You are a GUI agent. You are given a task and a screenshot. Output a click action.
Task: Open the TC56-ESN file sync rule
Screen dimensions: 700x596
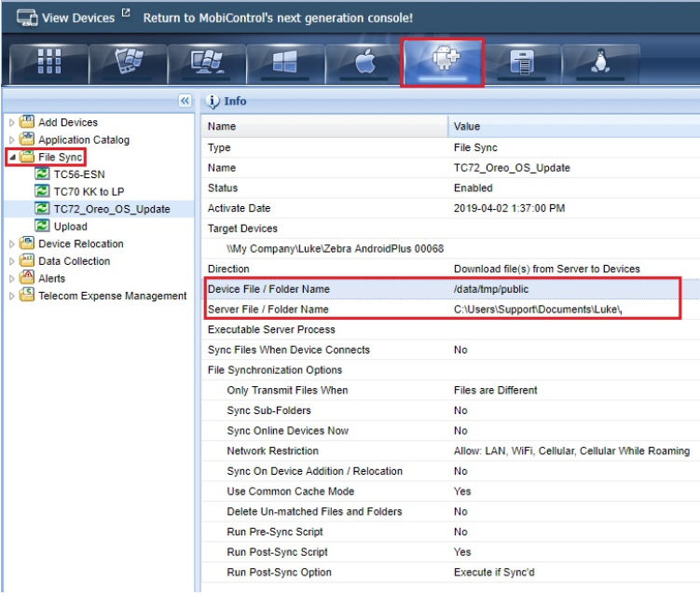click(x=79, y=174)
